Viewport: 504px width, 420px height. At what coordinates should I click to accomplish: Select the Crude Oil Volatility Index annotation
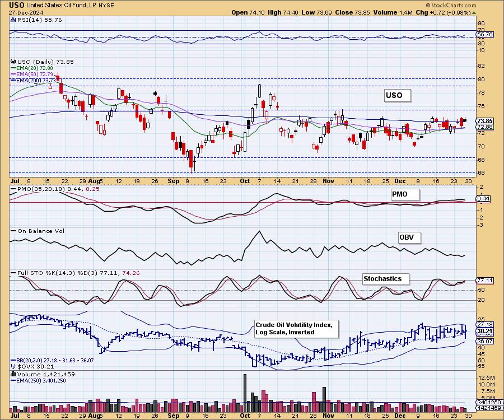point(296,328)
